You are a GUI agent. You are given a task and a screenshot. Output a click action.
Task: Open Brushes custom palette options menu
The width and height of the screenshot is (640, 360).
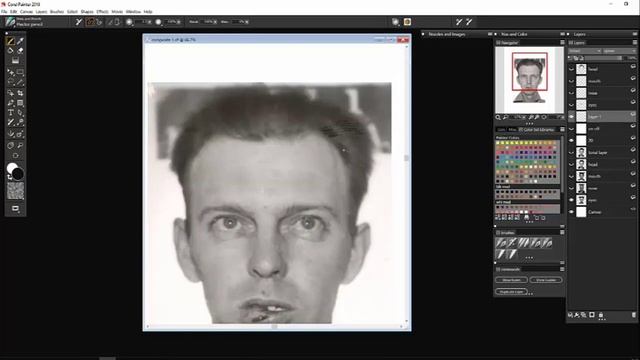point(562,232)
